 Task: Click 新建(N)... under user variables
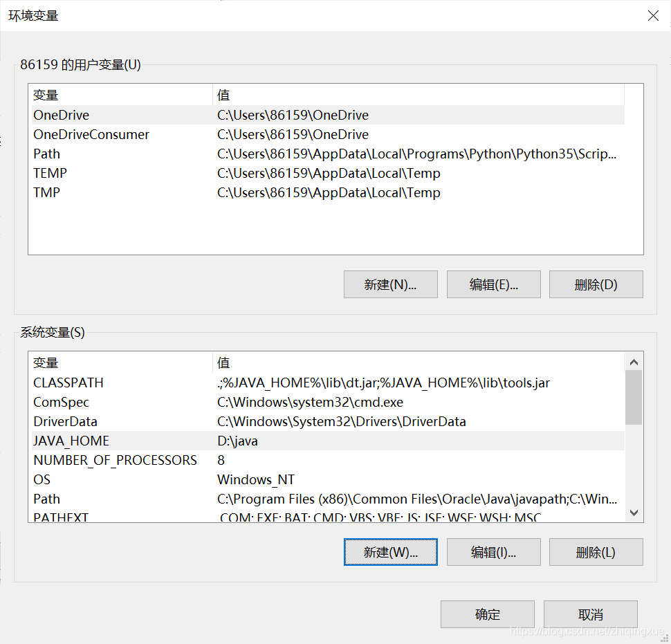[391, 284]
